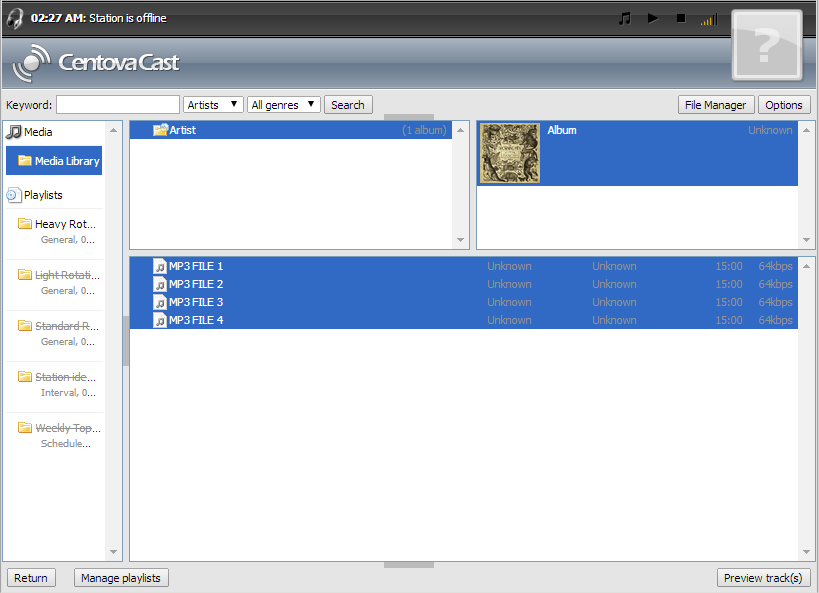Select the Standard R... playlist
The width and height of the screenshot is (819, 593).
[55, 333]
